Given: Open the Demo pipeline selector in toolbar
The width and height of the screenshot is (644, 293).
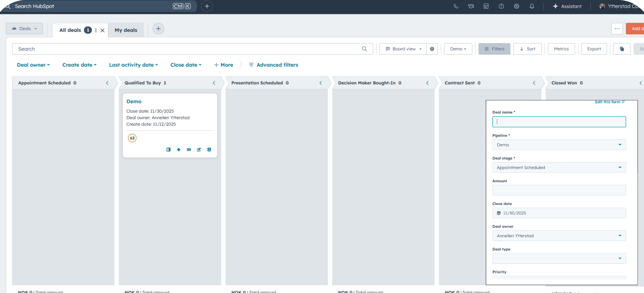Looking at the screenshot, I should click(458, 49).
